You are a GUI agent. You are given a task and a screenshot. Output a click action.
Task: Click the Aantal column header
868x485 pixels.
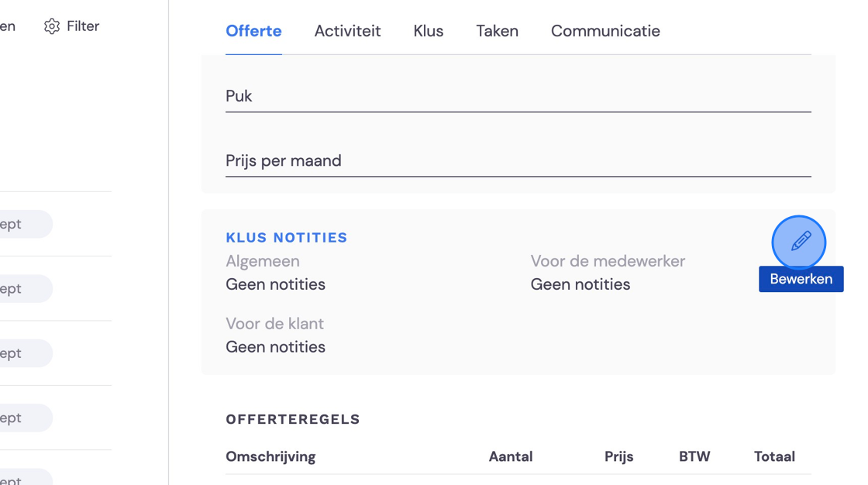[x=511, y=457]
